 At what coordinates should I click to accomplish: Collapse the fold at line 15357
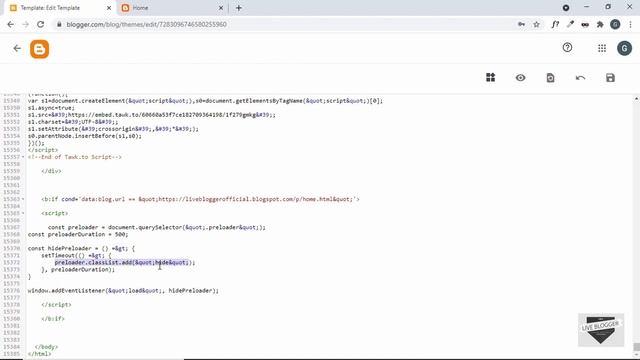click(x=23, y=157)
